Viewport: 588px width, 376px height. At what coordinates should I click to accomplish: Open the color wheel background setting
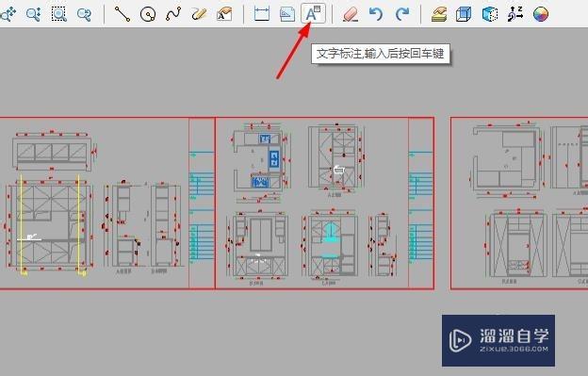pyautogui.click(x=541, y=14)
